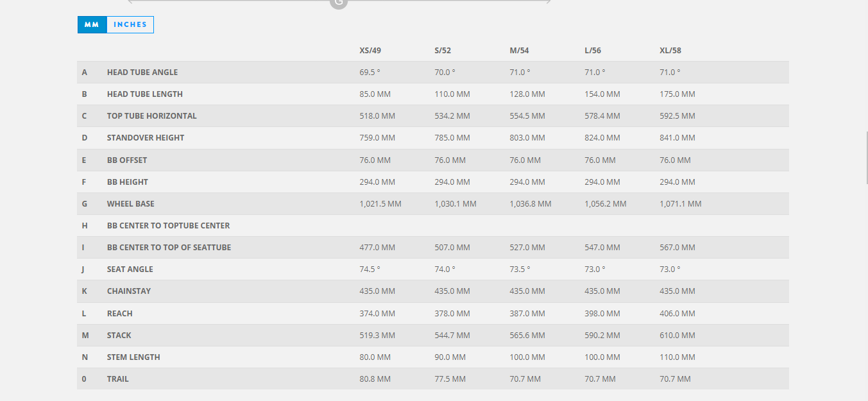This screenshot has width=868, height=401.
Task: Switch units to INCHES
Action: [x=130, y=25]
